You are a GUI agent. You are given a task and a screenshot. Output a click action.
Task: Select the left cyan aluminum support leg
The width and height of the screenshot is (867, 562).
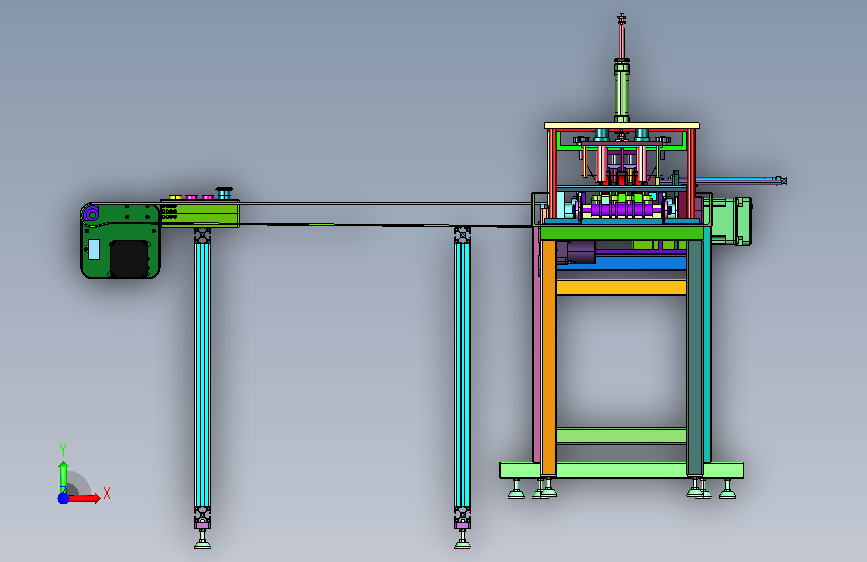tap(202, 374)
